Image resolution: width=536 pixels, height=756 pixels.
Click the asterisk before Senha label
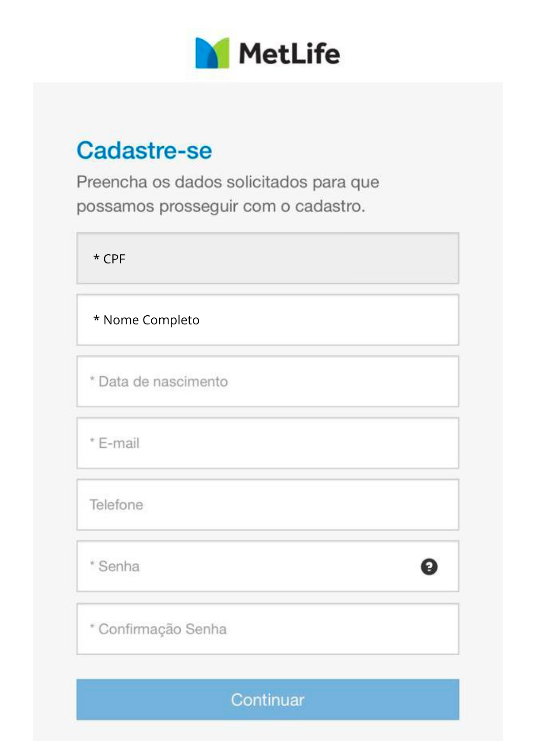pos(92,564)
